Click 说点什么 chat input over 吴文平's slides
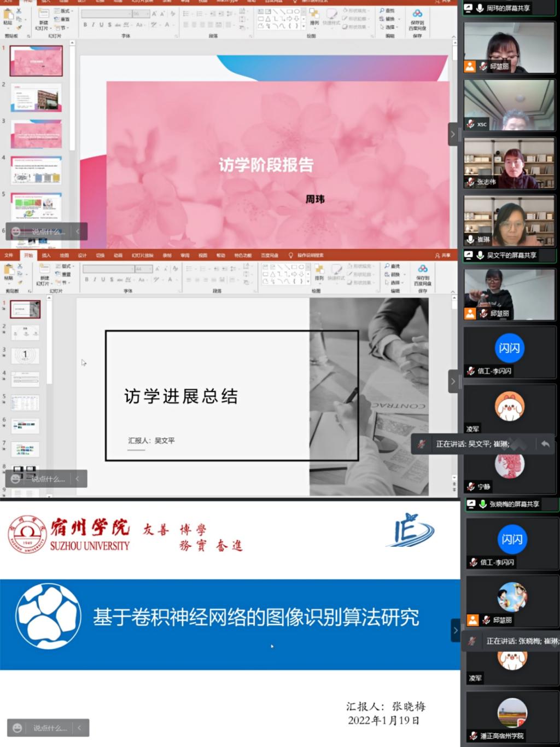Screen dimensions: 560x747 click(x=48, y=479)
